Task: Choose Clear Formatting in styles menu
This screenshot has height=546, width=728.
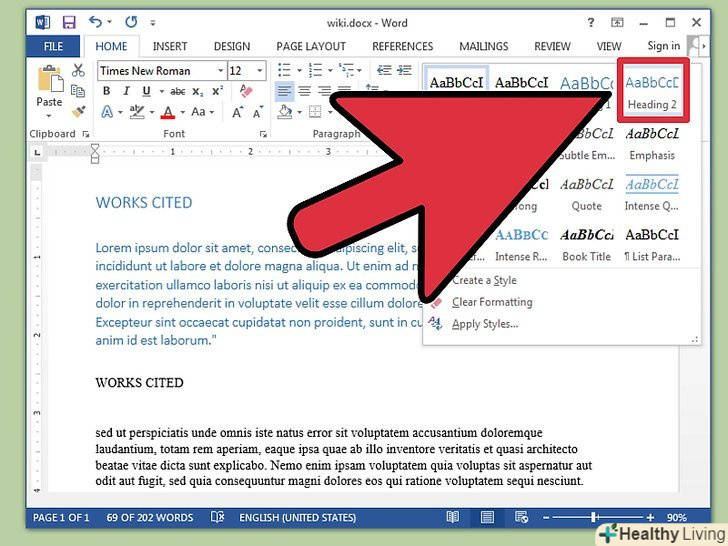Action: (x=492, y=302)
